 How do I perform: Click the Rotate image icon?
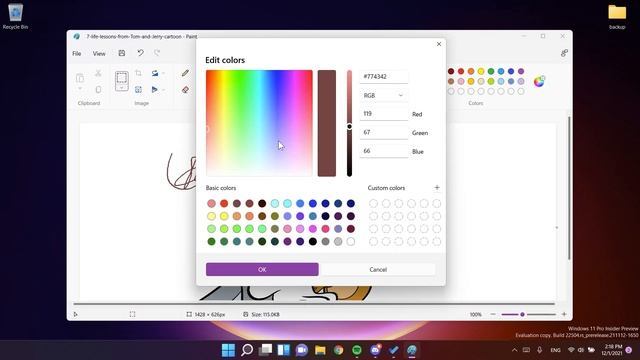coord(155,73)
